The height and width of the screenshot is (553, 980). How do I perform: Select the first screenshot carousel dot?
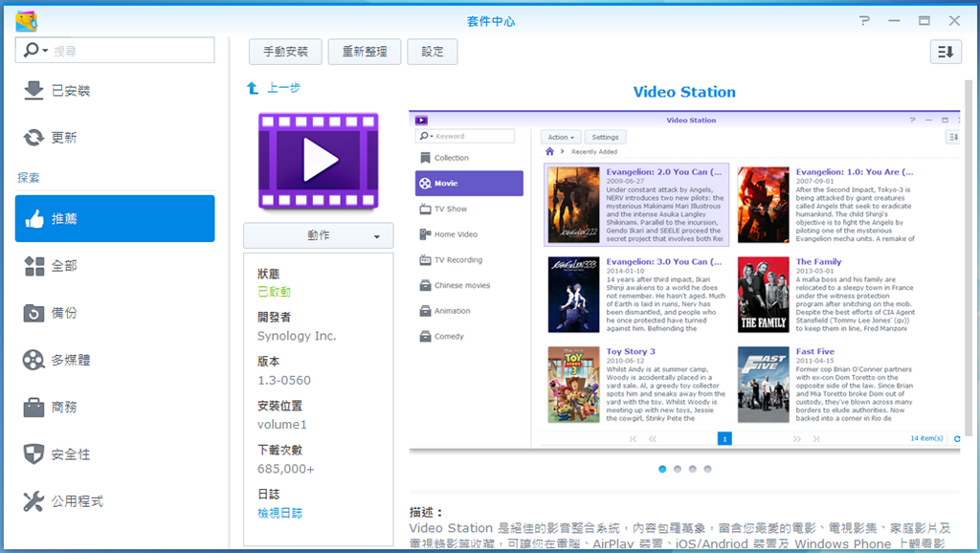(x=662, y=469)
